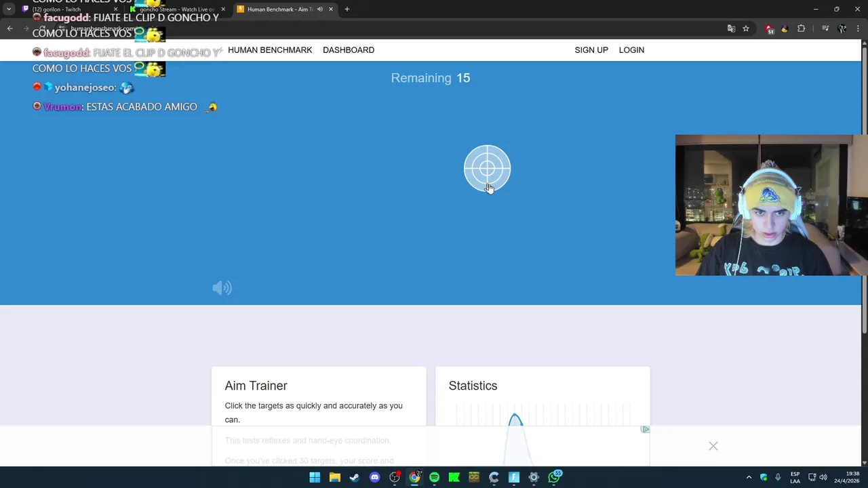Click the webcam overlay video
The image size is (868, 488).
[x=771, y=205]
